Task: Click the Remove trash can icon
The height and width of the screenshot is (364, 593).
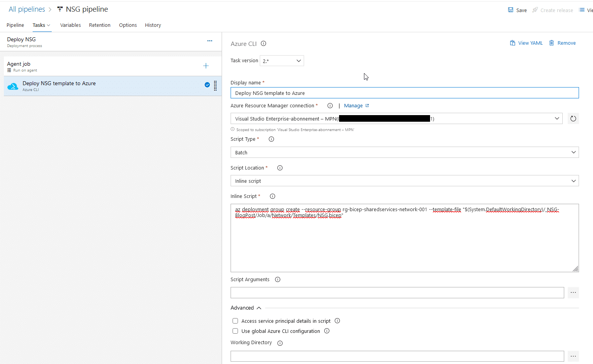Action: point(551,43)
